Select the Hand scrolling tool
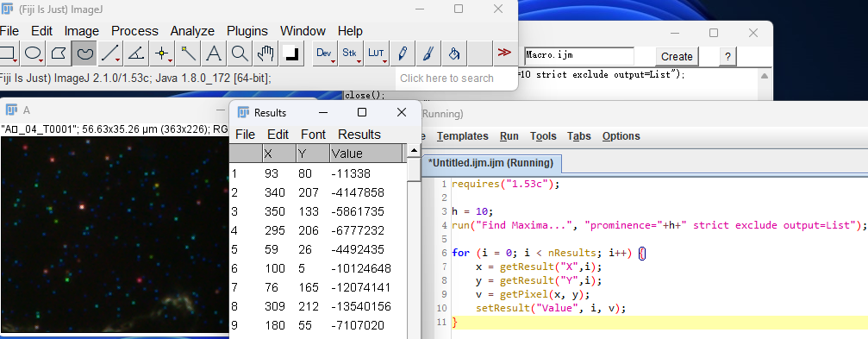 click(x=265, y=53)
